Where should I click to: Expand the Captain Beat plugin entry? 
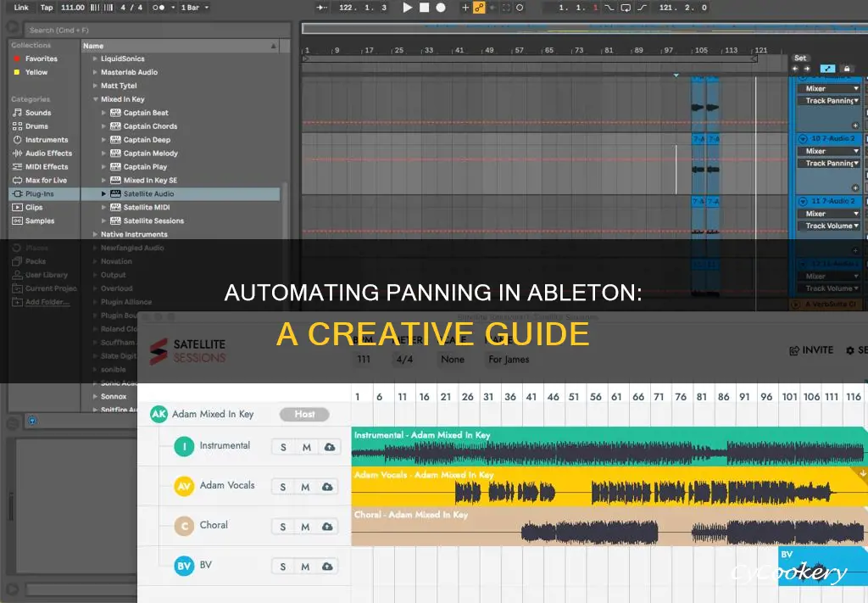tap(103, 113)
